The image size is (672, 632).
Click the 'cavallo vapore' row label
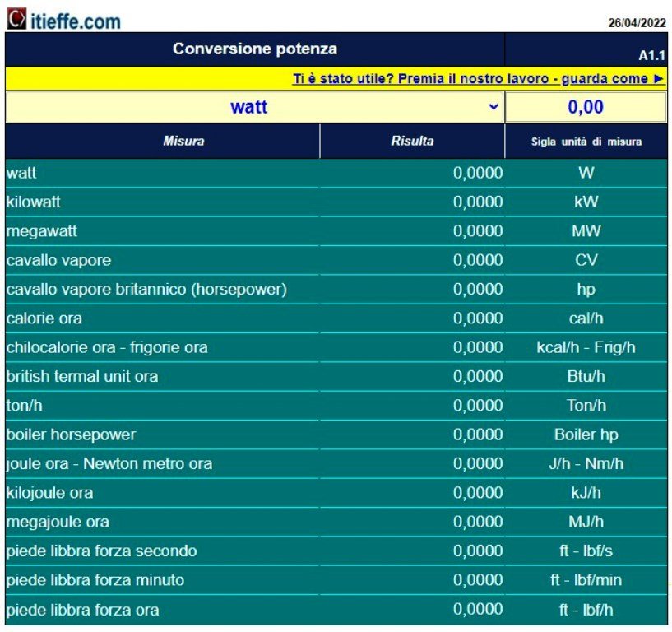58,260
